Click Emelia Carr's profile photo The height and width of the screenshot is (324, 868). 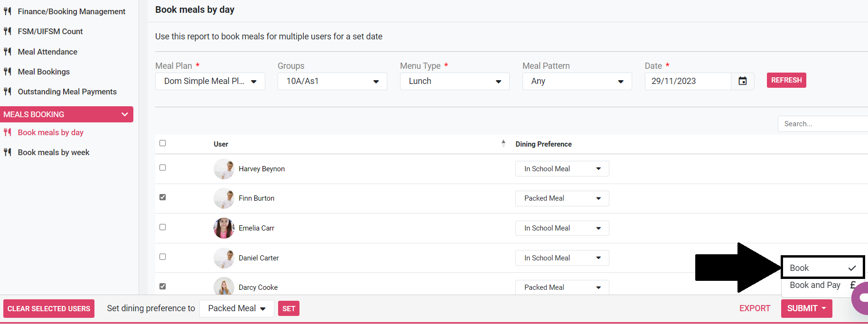pos(224,228)
